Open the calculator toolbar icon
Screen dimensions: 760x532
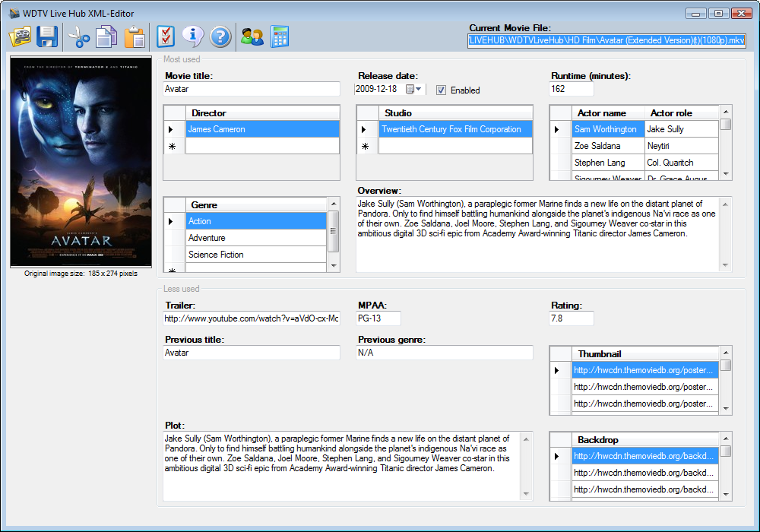tap(280, 36)
